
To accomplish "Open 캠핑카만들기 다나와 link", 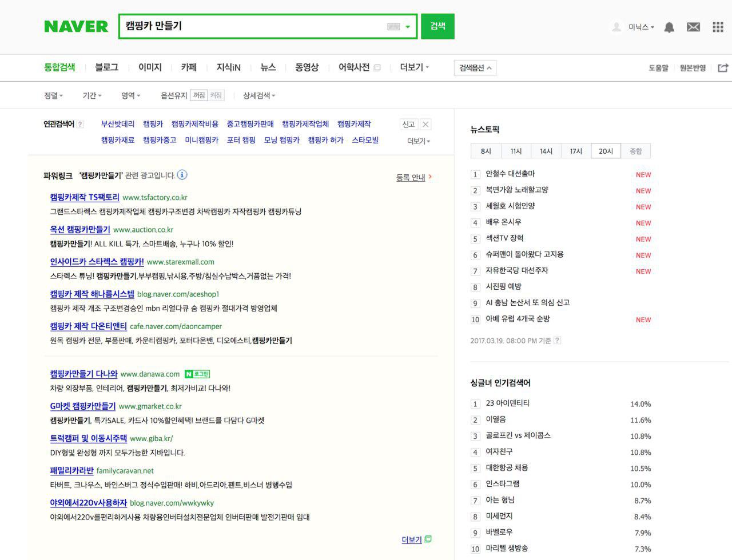I will [x=83, y=374].
